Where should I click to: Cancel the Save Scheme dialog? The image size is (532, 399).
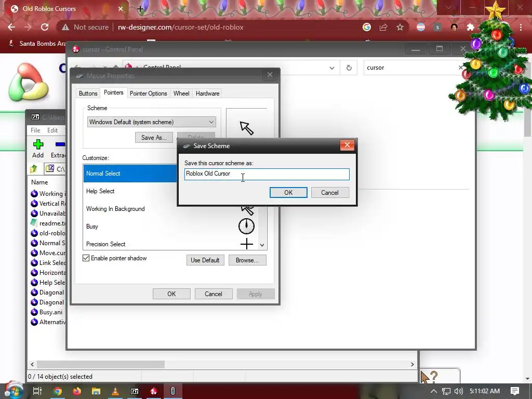(330, 192)
